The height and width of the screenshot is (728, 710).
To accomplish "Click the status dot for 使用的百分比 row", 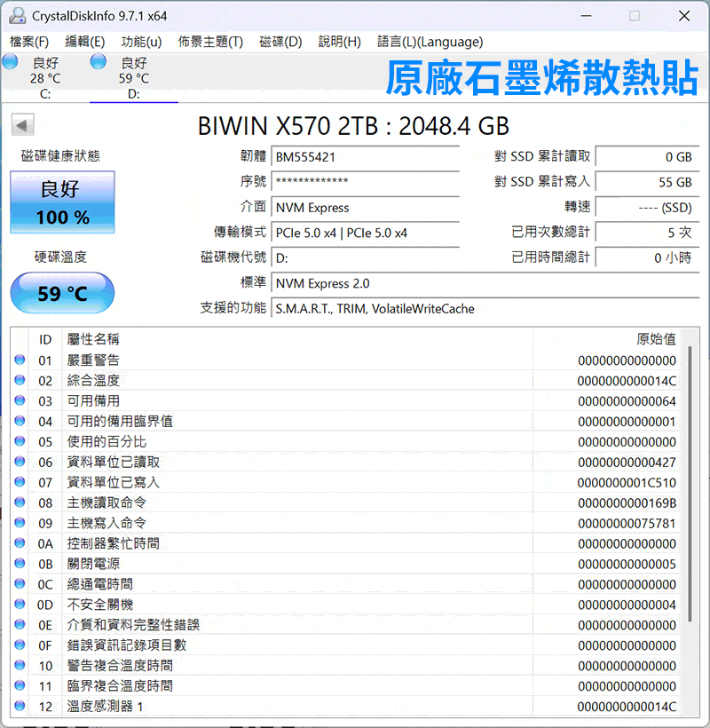I will pyautogui.click(x=20, y=441).
